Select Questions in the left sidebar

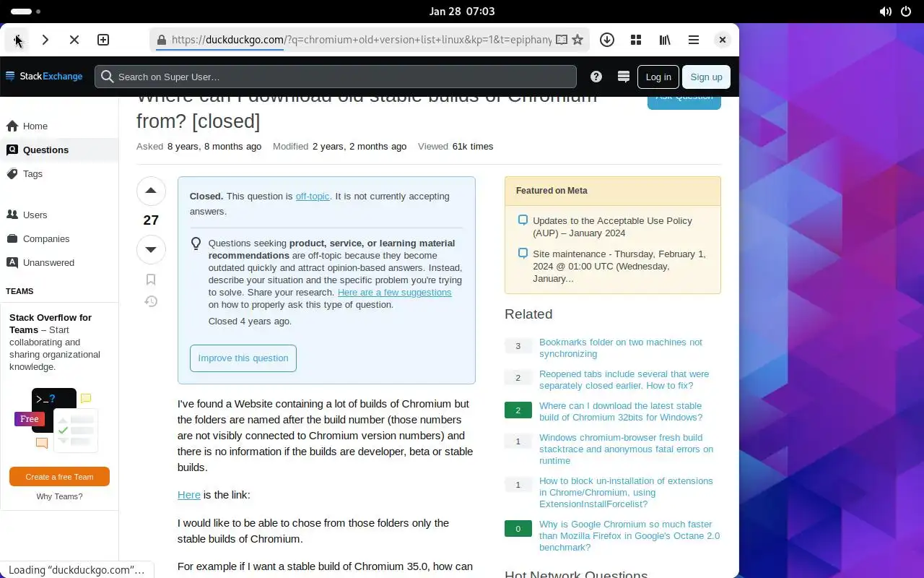click(x=58, y=150)
